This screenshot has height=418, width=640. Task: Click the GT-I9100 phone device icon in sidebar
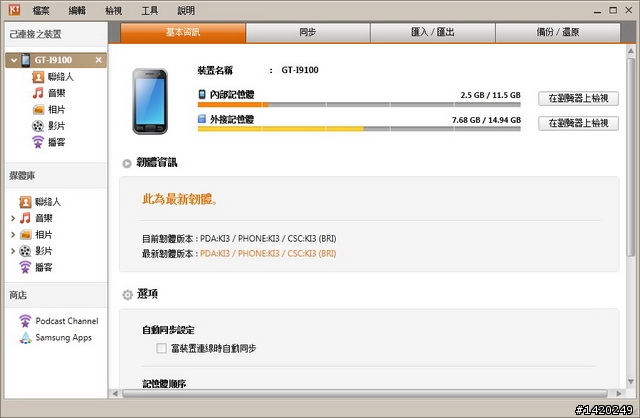(26, 60)
